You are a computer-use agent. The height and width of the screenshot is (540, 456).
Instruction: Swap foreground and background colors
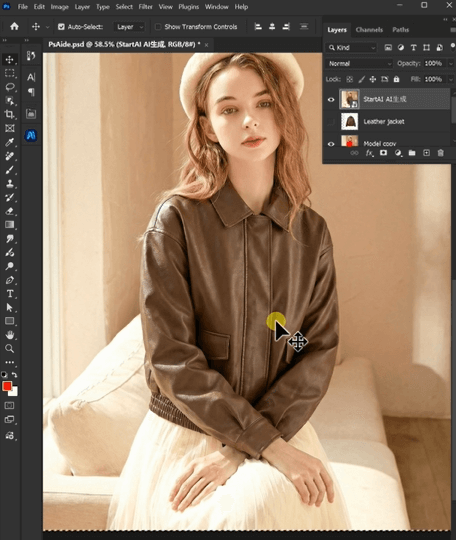(14, 375)
